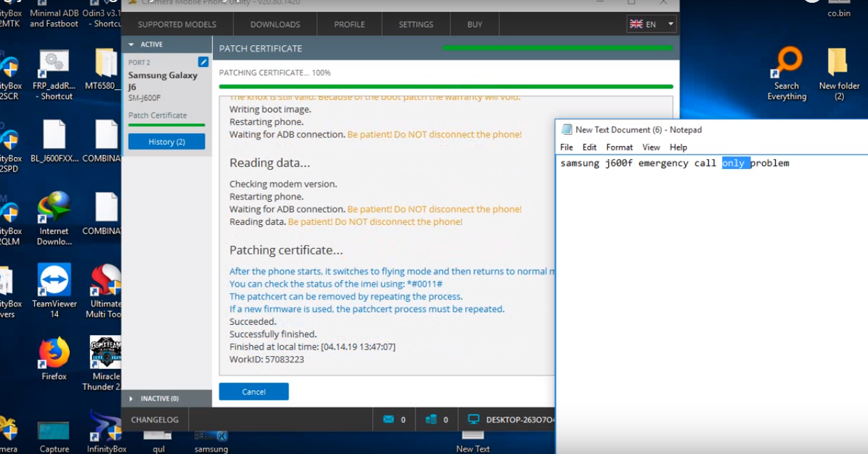Image resolution: width=868 pixels, height=454 pixels.
Task: Click the 'Patching certificate...' heading
Action: click(x=286, y=250)
